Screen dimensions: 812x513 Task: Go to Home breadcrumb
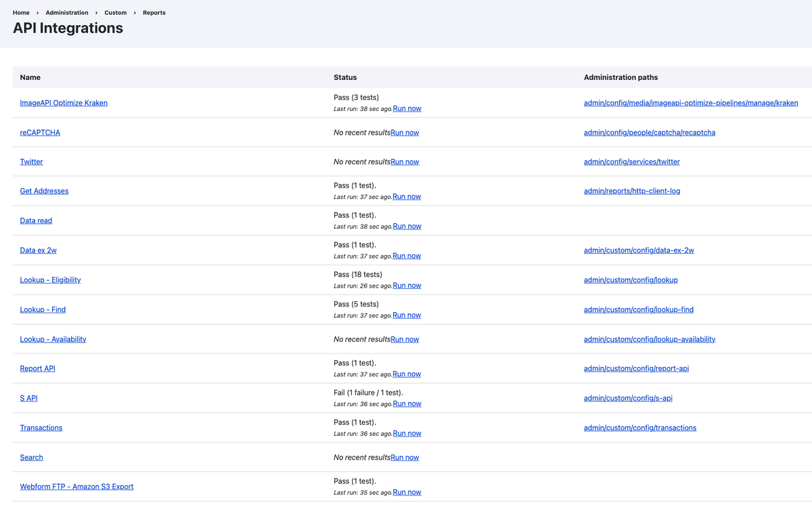21,13
